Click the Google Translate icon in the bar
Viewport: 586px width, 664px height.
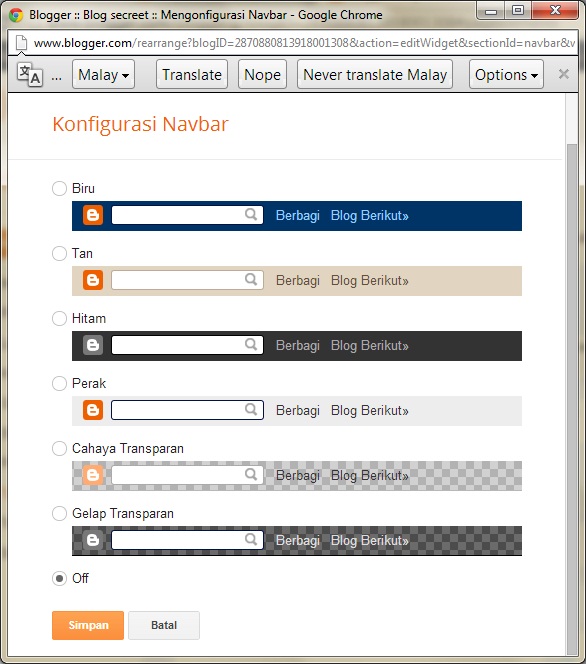click(30, 75)
